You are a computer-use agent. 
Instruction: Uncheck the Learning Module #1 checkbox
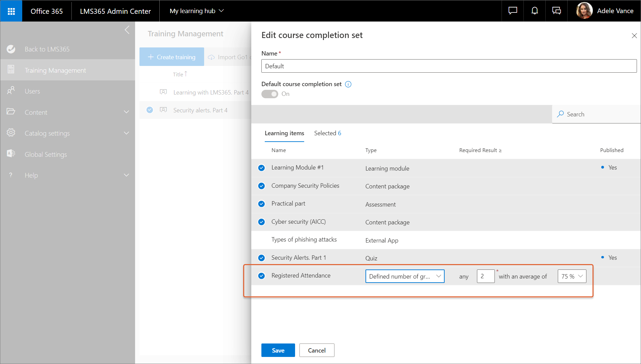click(x=261, y=168)
